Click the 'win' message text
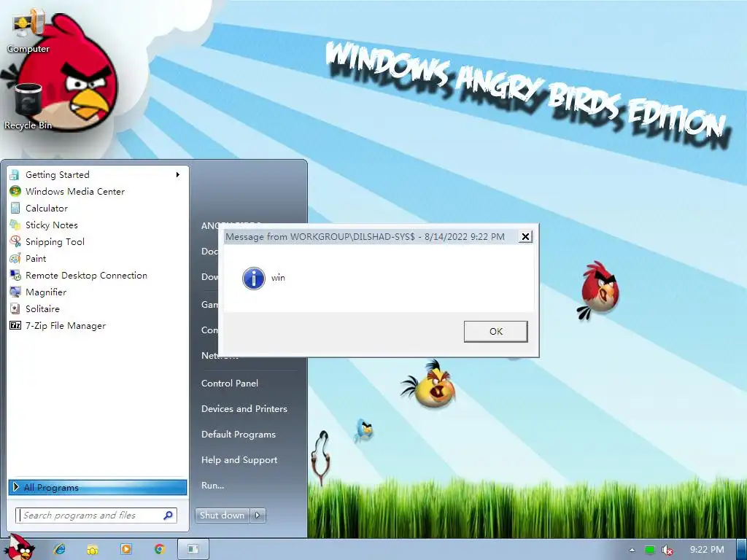 tap(278, 278)
